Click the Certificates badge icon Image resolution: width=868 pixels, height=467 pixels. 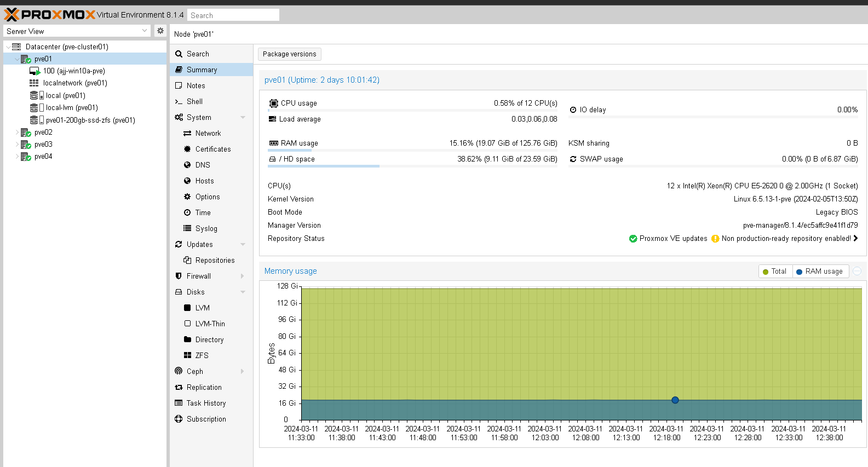pyautogui.click(x=187, y=149)
